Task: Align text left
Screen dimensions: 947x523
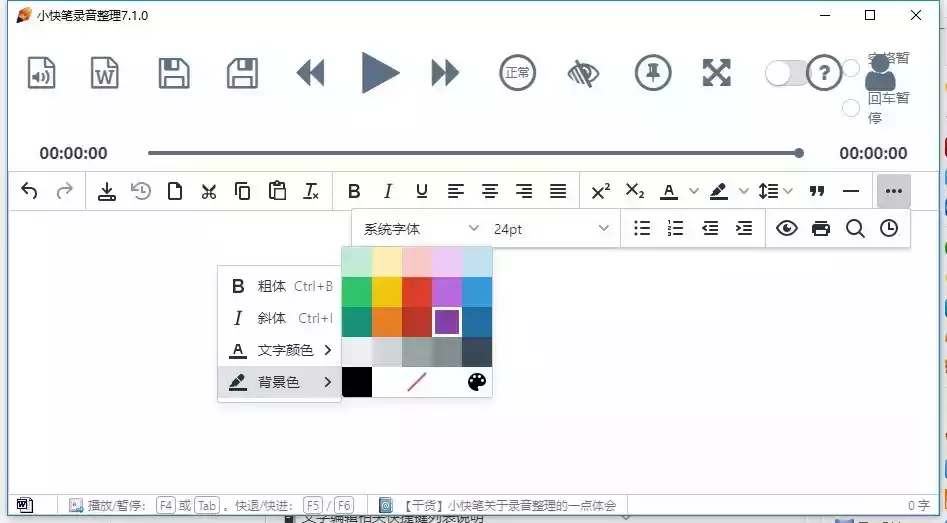Action: (456, 191)
